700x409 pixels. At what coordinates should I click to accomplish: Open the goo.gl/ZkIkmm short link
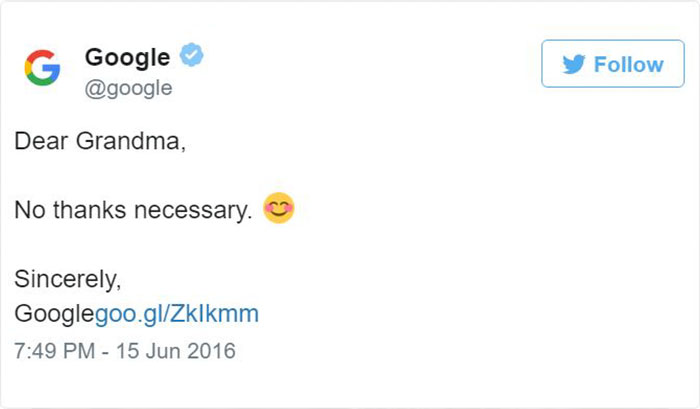click(x=176, y=314)
